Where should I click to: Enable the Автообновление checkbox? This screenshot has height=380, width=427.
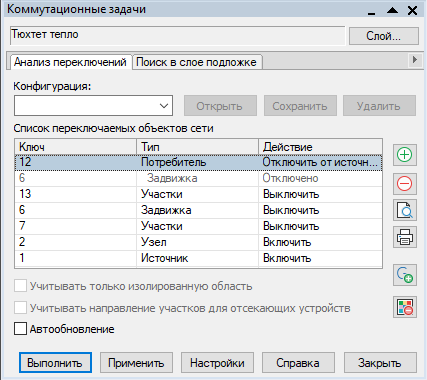(20, 329)
